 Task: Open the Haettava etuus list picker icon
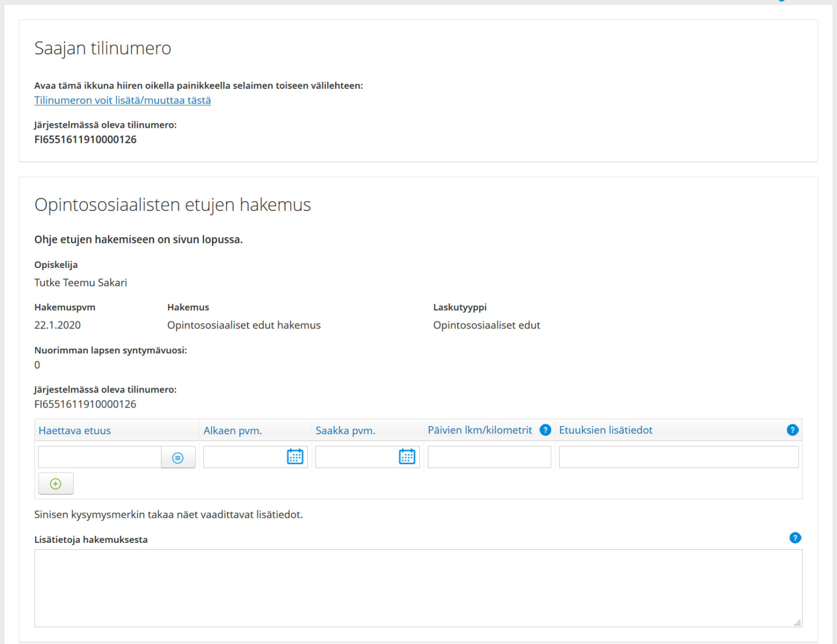coord(178,457)
